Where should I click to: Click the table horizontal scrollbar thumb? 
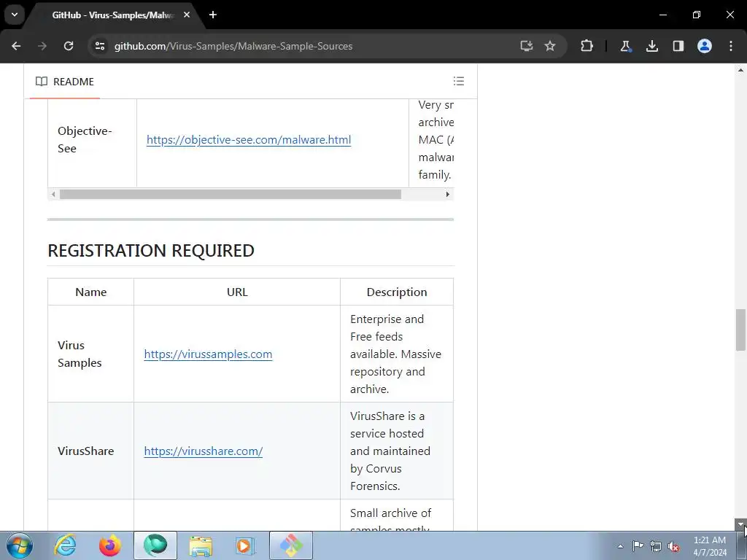tap(230, 194)
